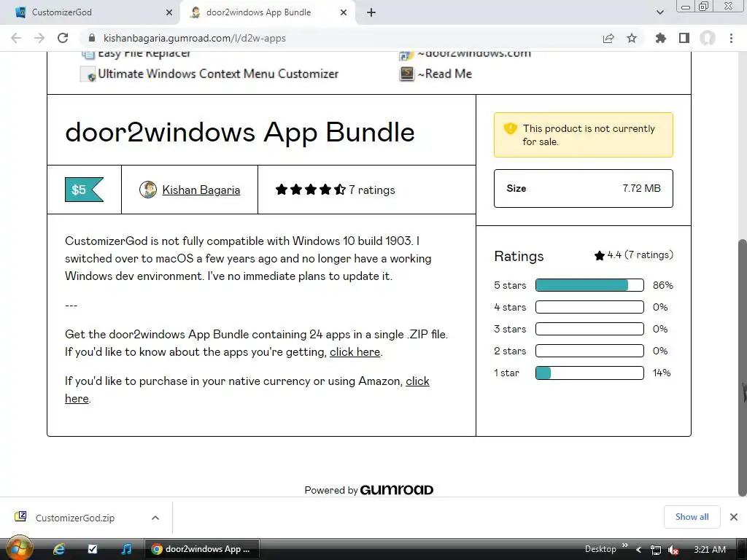This screenshot has height=560, width=747.
Task: Open a new browser tab
Action: click(x=371, y=13)
